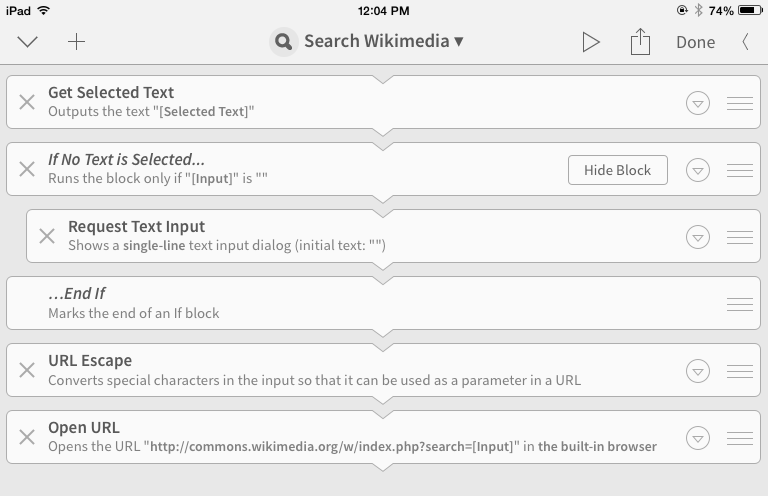This screenshot has width=768, height=496.
Task: Open side panel with right-edge chevron
Action: pyautogui.click(x=745, y=42)
